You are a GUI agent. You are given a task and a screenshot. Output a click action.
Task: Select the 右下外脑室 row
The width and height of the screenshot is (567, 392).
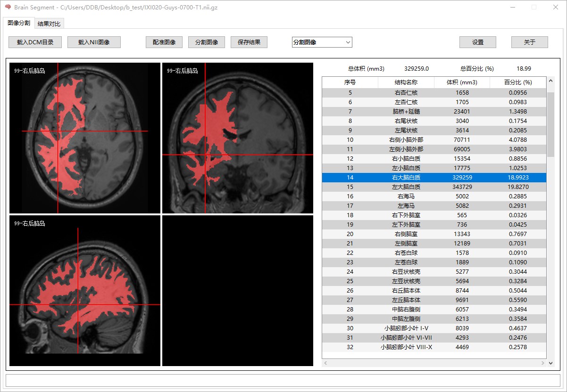434,215
